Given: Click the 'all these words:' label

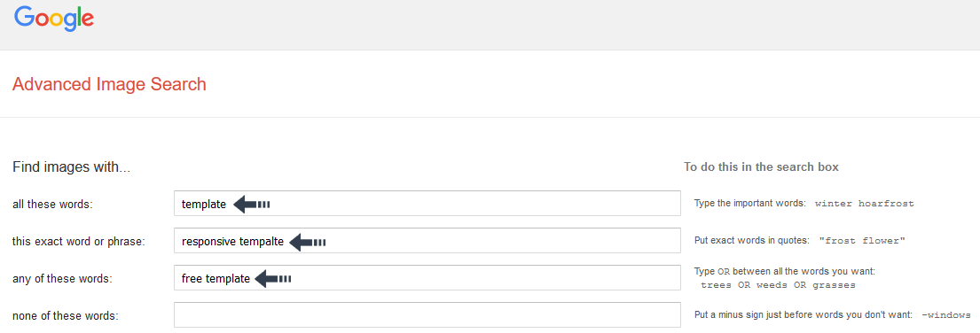Looking at the screenshot, I should pos(52,205).
